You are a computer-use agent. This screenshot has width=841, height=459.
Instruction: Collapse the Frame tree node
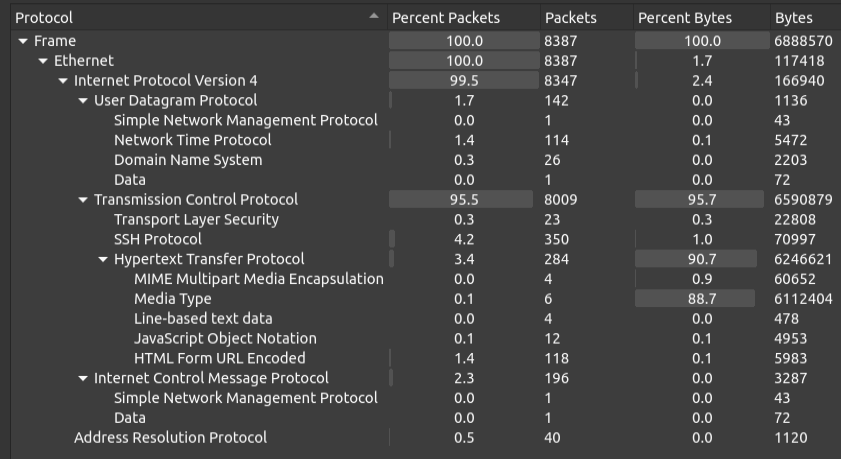pyautogui.click(x=23, y=41)
